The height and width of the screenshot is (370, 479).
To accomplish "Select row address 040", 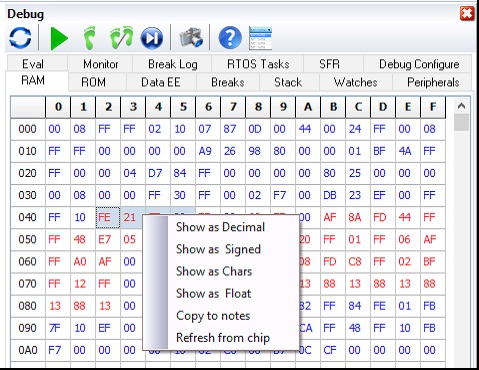I will click(x=28, y=217).
